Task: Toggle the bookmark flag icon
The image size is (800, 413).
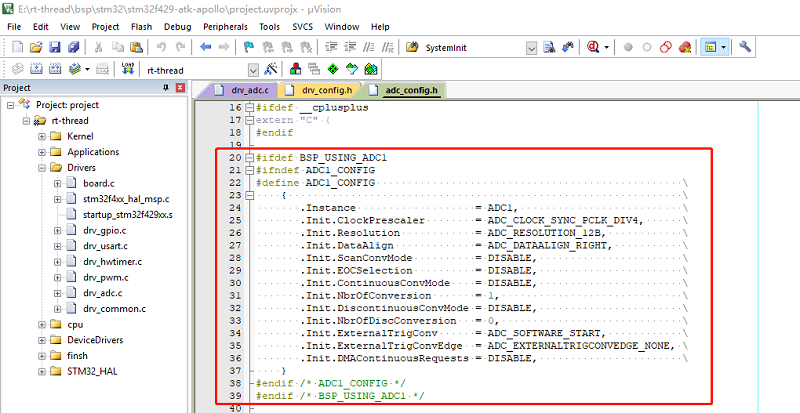Action: (x=249, y=47)
